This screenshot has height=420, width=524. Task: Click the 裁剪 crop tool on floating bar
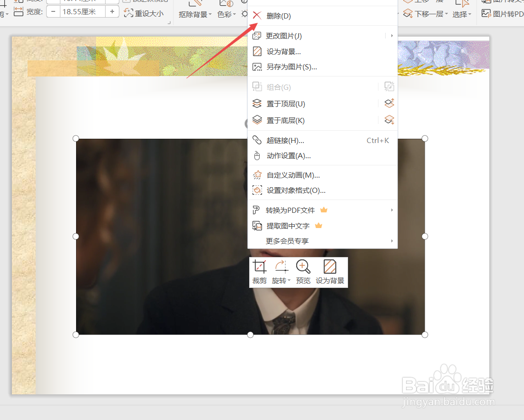260,272
